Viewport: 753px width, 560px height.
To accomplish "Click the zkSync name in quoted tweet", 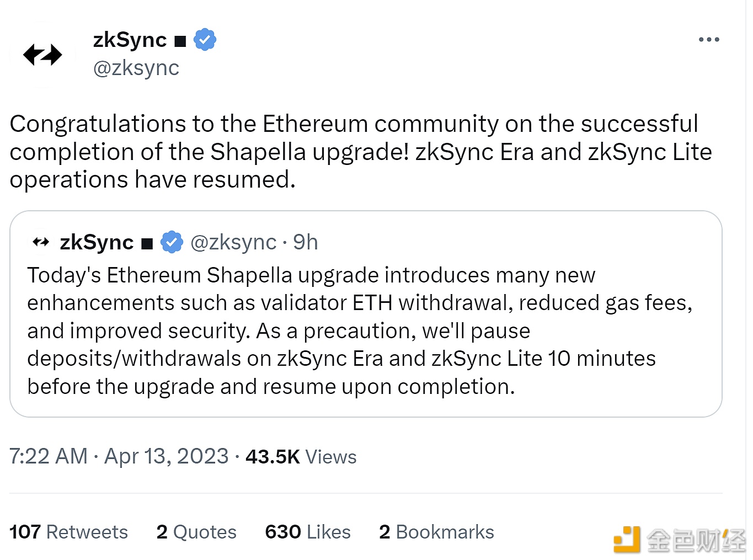I will [x=97, y=242].
